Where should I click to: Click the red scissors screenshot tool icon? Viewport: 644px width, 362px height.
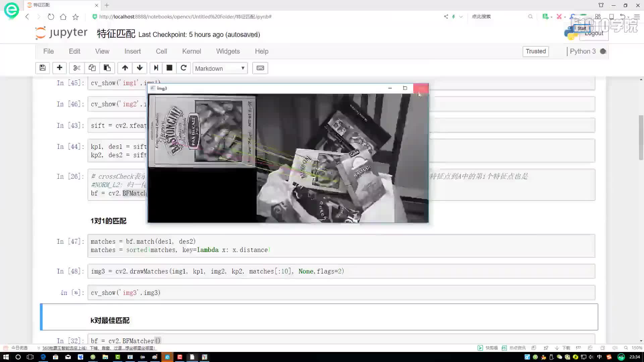(x=559, y=16)
